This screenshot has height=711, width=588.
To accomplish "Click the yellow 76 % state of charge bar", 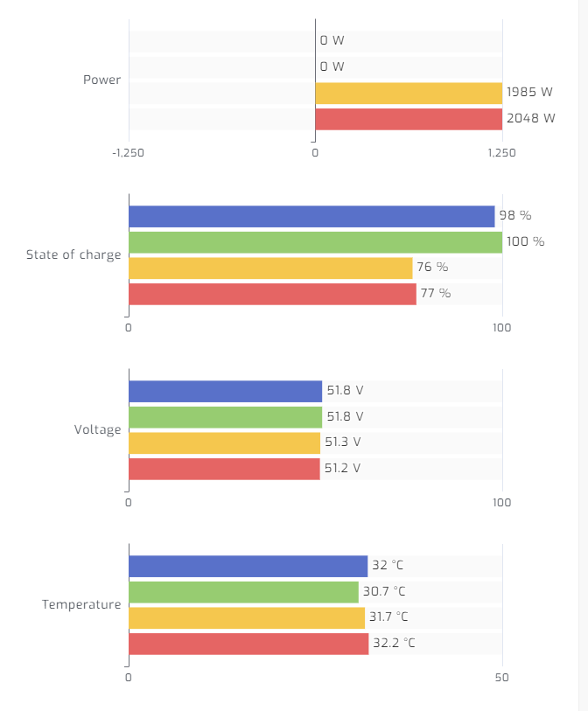I will [x=271, y=268].
